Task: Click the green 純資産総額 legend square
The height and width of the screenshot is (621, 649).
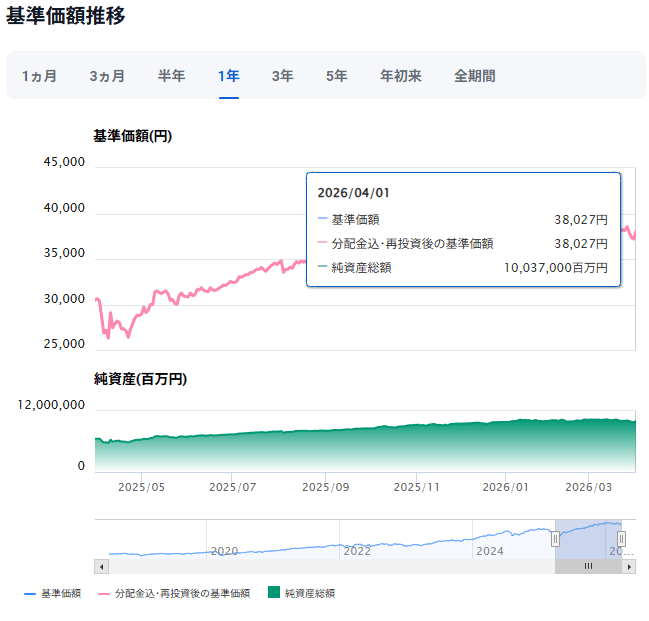Action: coord(274,594)
